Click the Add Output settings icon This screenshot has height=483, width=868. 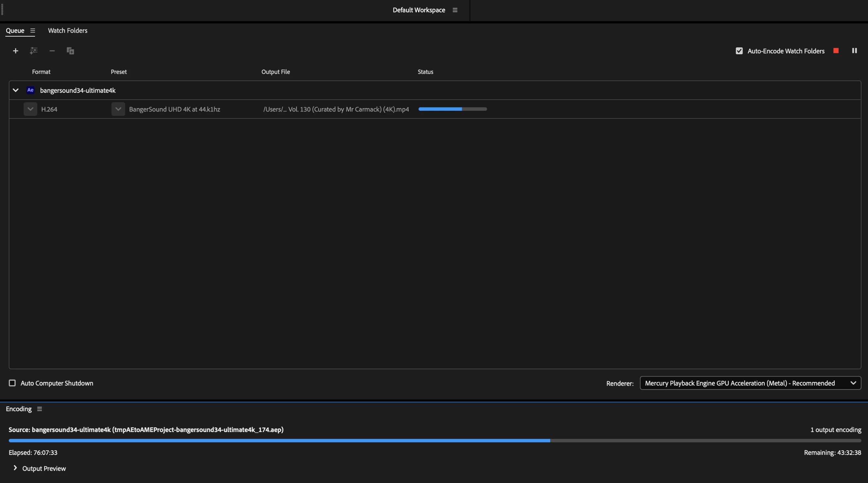click(34, 51)
